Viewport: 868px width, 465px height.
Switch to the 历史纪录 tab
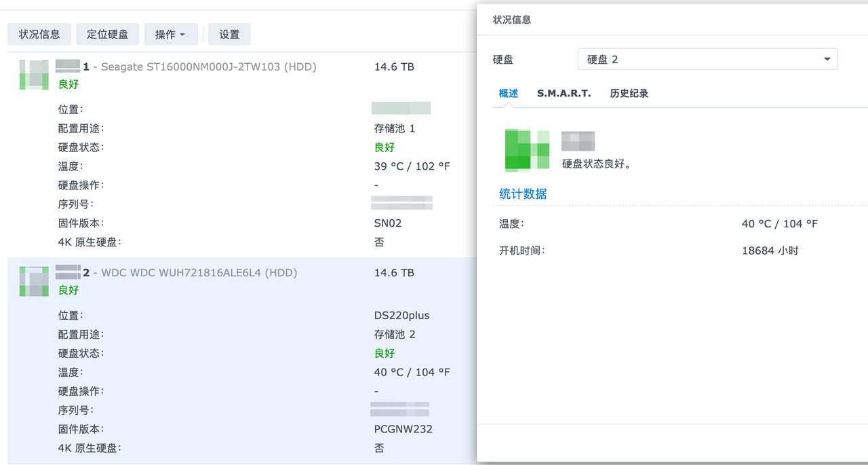tap(629, 94)
